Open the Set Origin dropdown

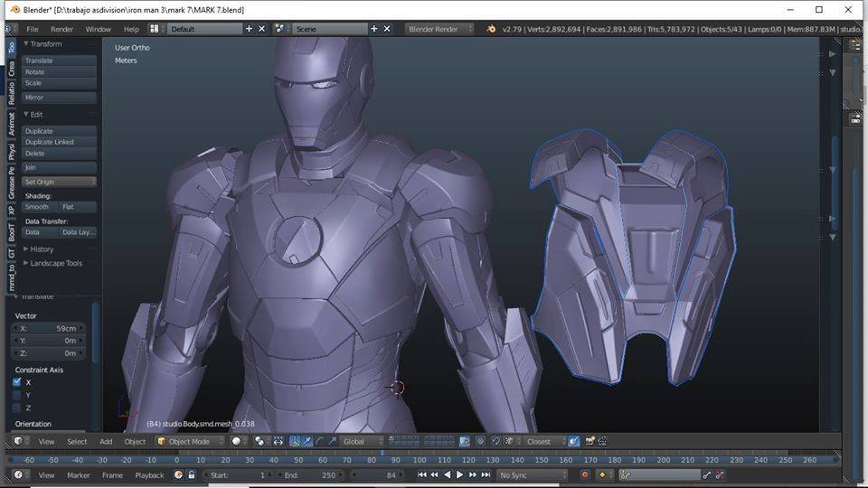coord(59,182)
